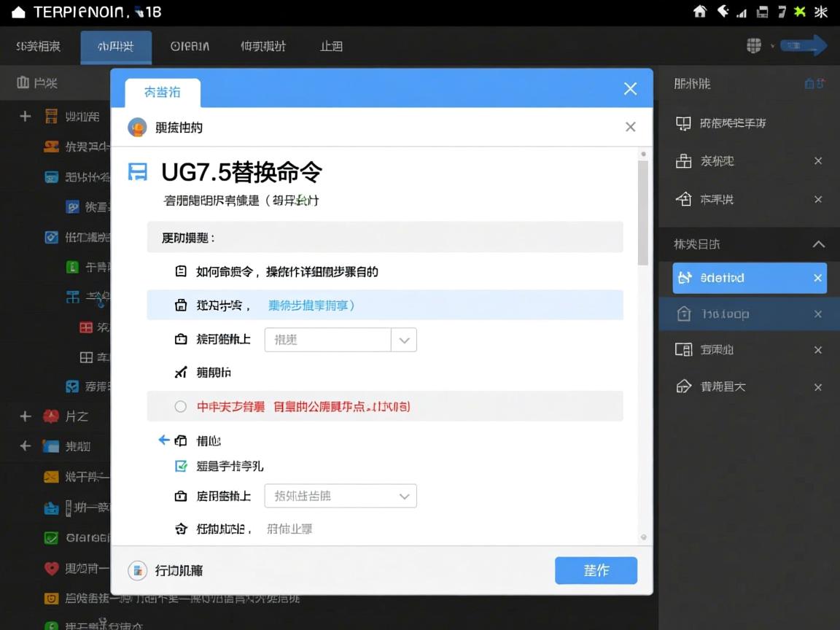The width and height of the screenshot is (840, 630).
Task: Click the blue document icon beside UG7.5替换命令 title
Action: pos(137,171)
